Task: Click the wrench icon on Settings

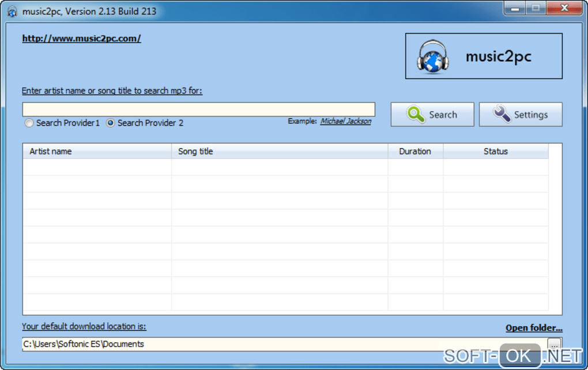Action: point(502,114)
